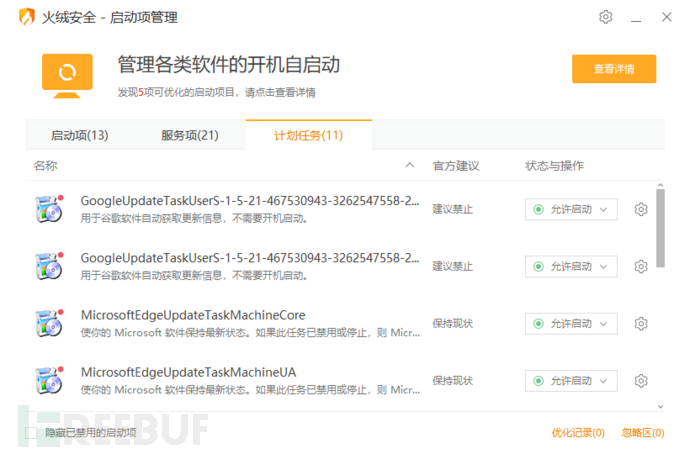Viewport: 690px width, 454px height.
Task: Toggle the 名称 column sort arrow
Action: 410,165
